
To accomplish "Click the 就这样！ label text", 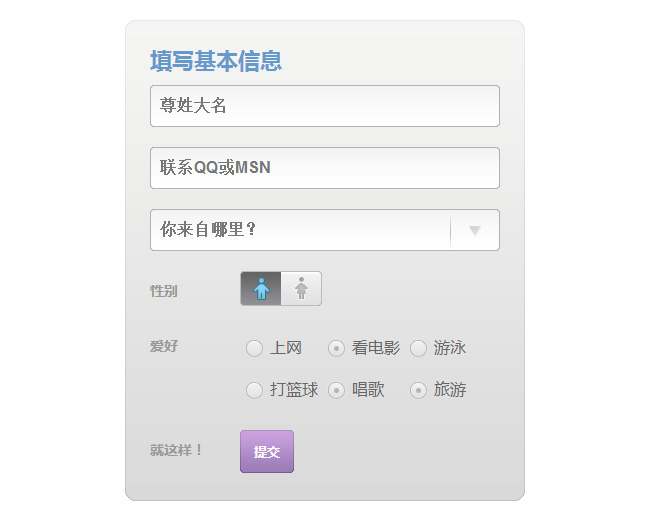I will click(177, 450).
